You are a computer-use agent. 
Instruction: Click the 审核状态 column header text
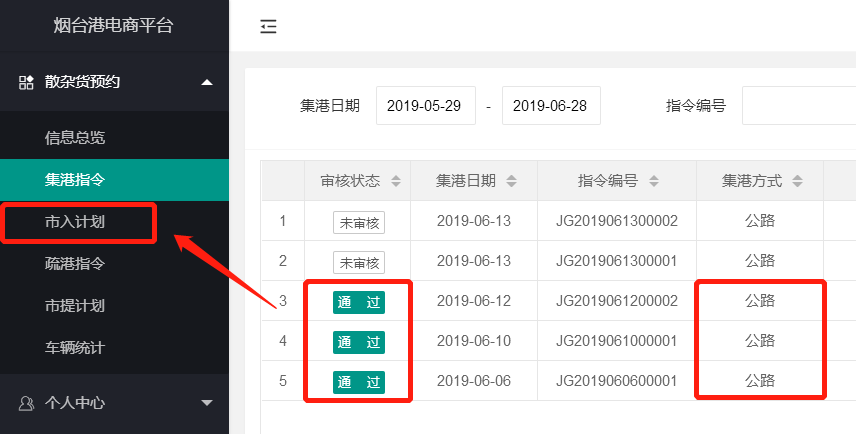350,181
